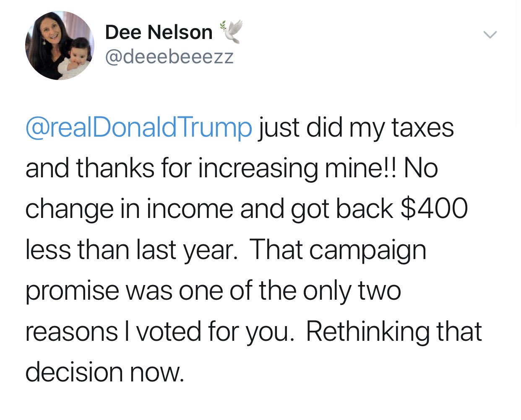Viewport: 521px width, 420px height.
Task: Open Dee Nelson's profile picture
Action: pos(60,45)
